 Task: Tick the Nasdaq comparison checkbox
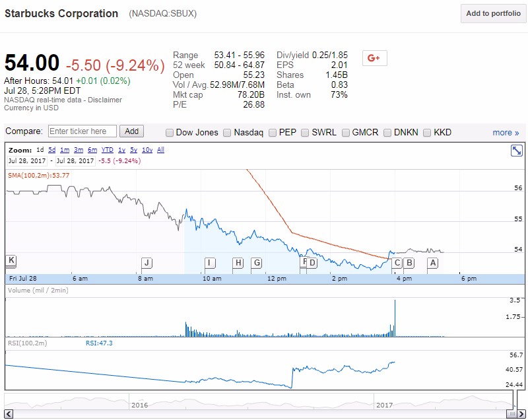(x=227, y=133)
